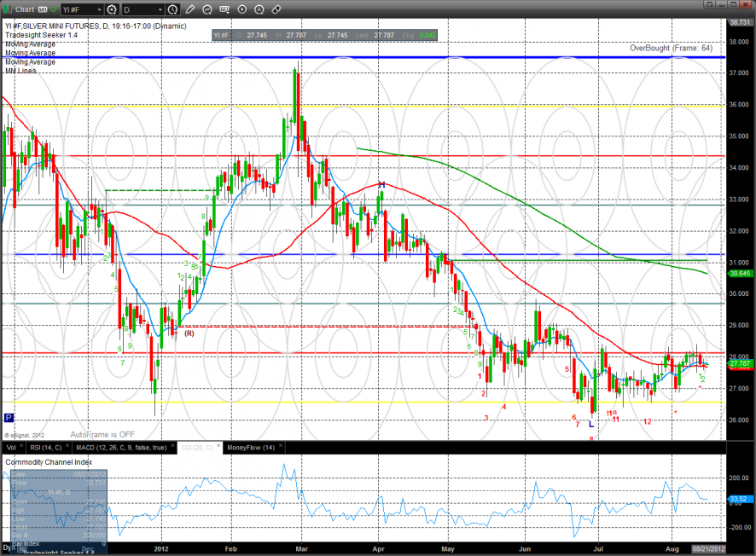Click the AutoFrame is OFF label
This screenshot has height=556, width=756.
[x=102, y=434]
